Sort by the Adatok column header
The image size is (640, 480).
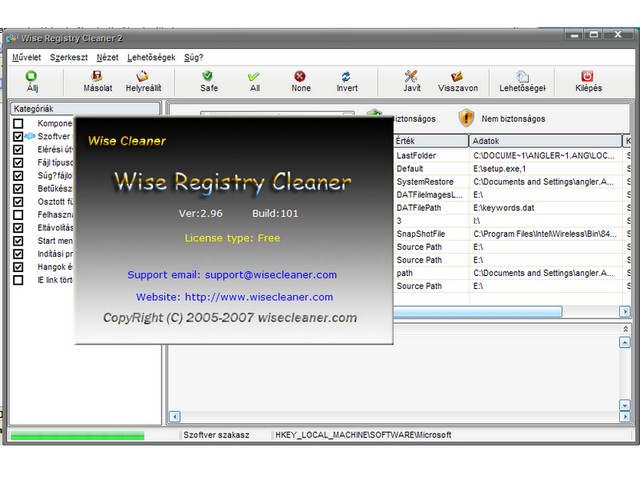click(x=545, y=141)
